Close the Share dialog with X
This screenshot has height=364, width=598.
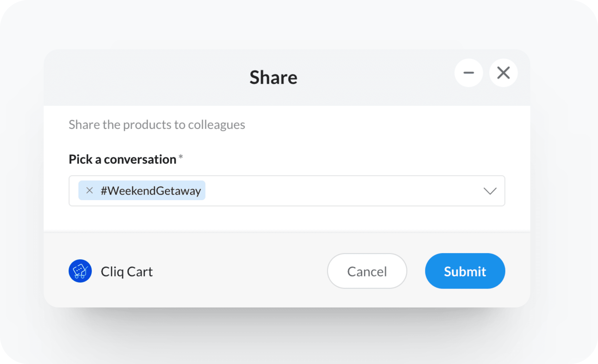coord(503,73)
